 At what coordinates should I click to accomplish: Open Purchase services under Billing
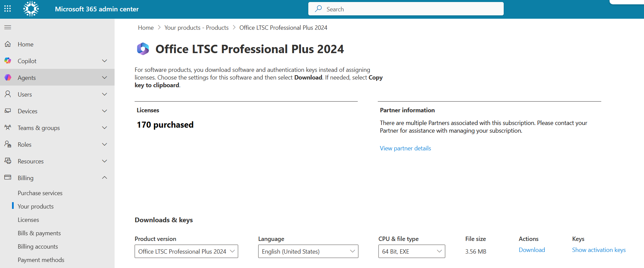[40, 193]
